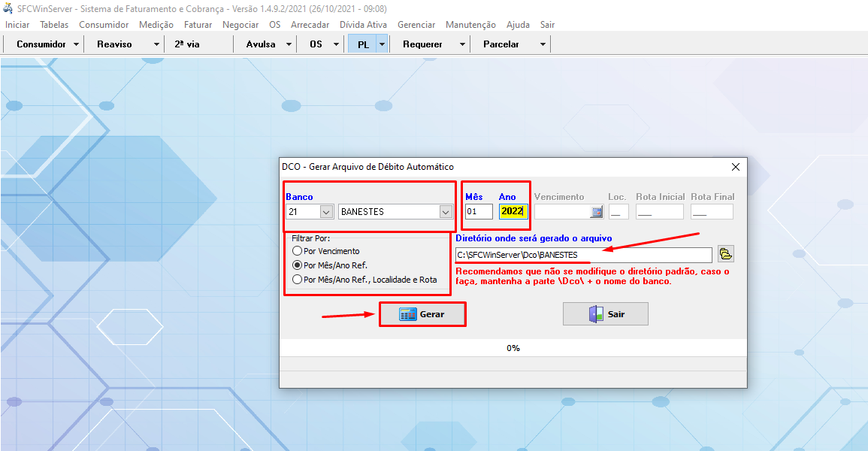Open the BANESTES bank name dropdown
The height and width of the screenshot is (451, 868).
pos(445,212)
